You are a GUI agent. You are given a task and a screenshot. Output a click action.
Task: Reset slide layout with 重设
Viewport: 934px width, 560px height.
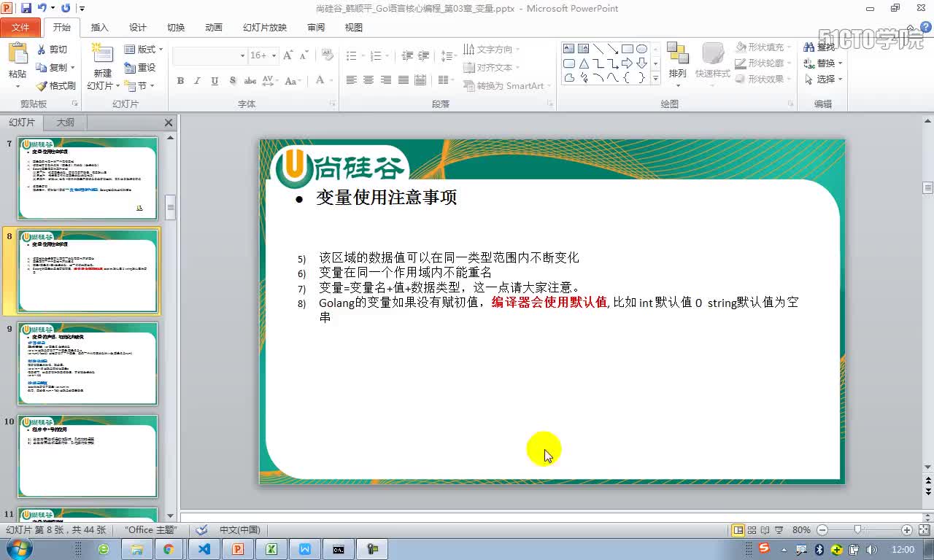(140, 67)
